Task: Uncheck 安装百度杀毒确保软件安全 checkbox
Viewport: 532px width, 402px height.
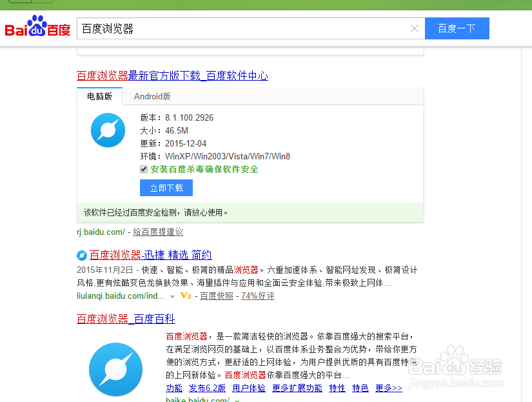Action: 144,169
